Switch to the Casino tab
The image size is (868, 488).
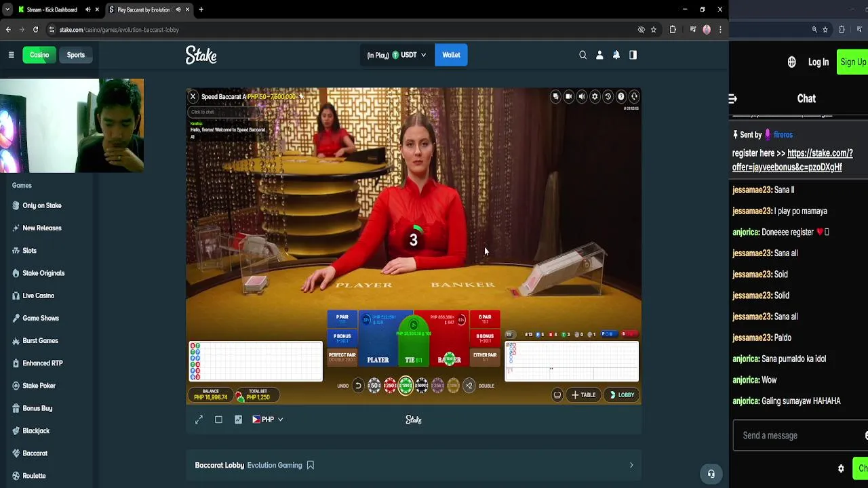point(39,55)
